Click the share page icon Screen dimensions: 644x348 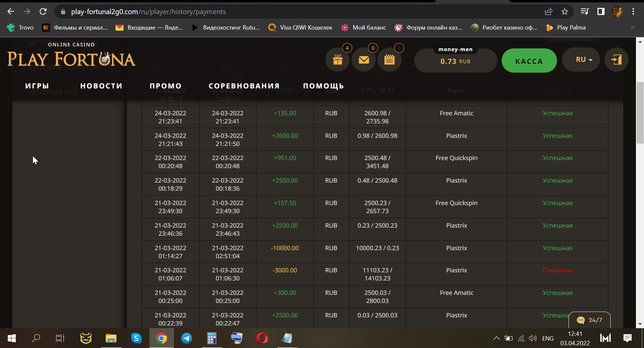click(x=549, y=12)
